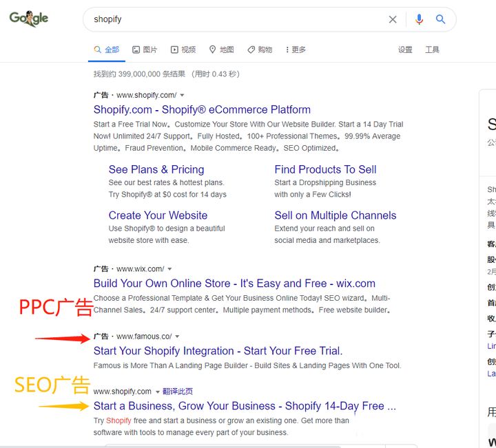
Task: Open See Plans & Pricing sitelink
Action: point(156,169)
